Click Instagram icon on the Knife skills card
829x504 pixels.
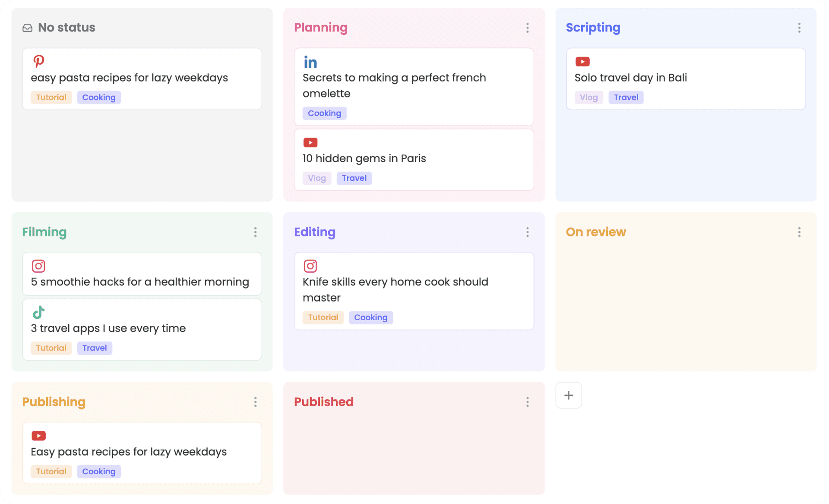pos(310,266)
